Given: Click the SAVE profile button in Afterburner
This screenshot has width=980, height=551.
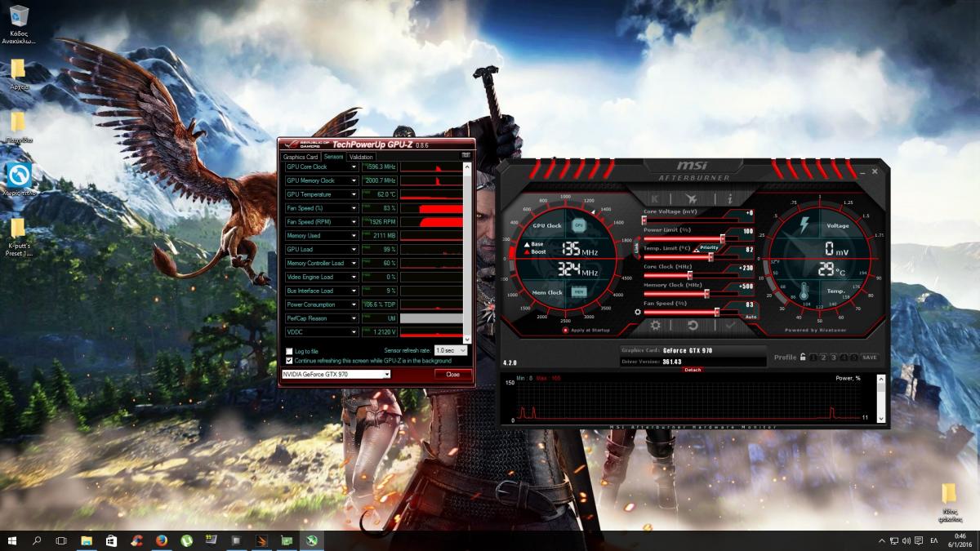Looking at the screenshot, I should [870, 358].
